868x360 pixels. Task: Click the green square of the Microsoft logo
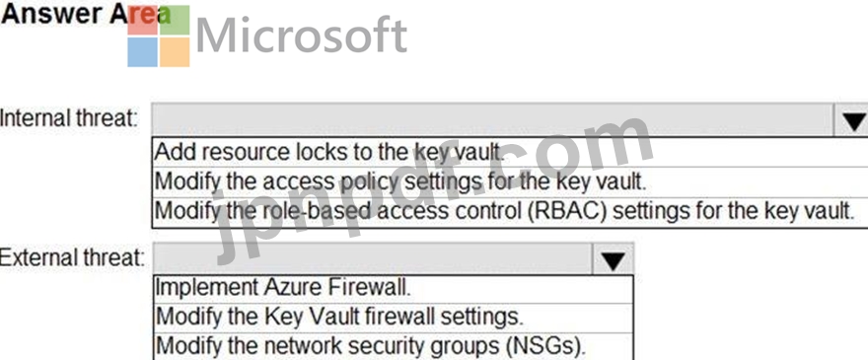[x=175, y=21]
